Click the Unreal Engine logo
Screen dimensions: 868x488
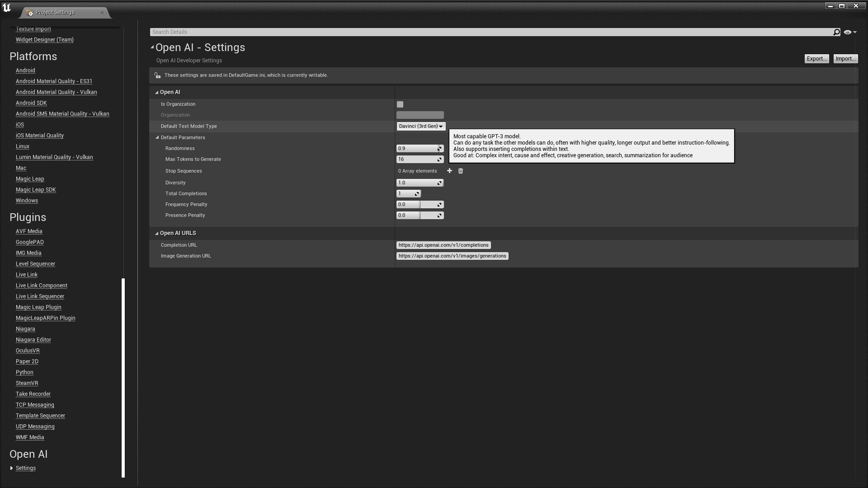pyautogui.click(x=7, y=7)
